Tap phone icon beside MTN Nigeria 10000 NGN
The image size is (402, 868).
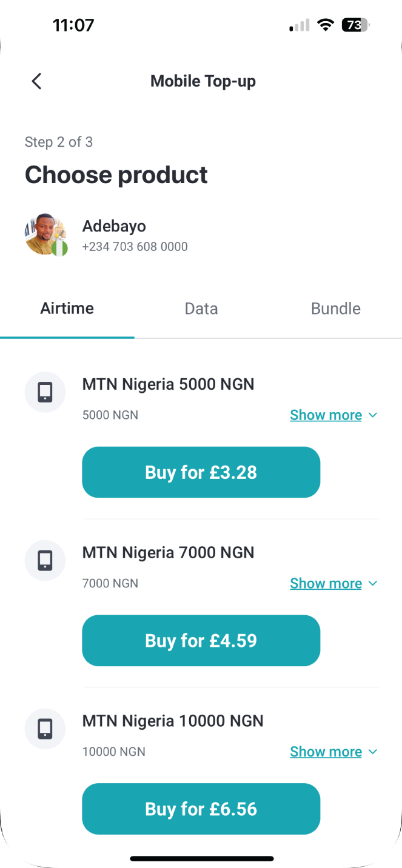tap(45, 729)
